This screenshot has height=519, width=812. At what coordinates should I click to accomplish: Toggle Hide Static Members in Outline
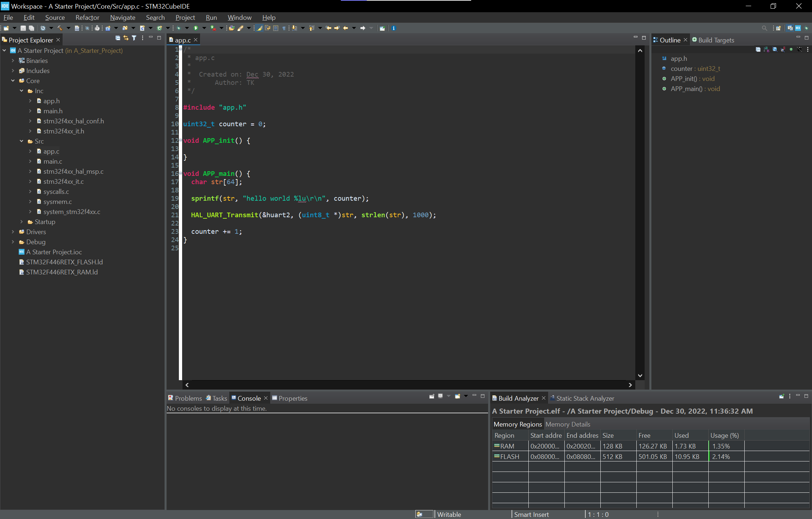click(x=783, y=49)
